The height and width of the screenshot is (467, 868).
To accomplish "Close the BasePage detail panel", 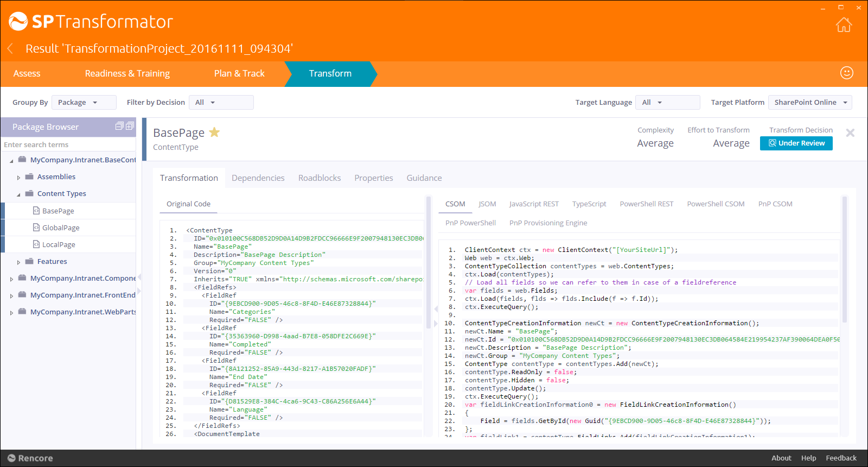I will [850, 132].
